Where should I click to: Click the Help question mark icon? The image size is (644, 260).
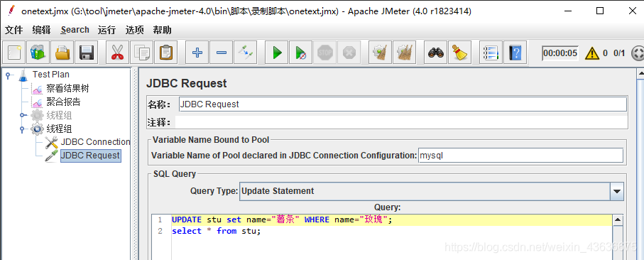515,53
